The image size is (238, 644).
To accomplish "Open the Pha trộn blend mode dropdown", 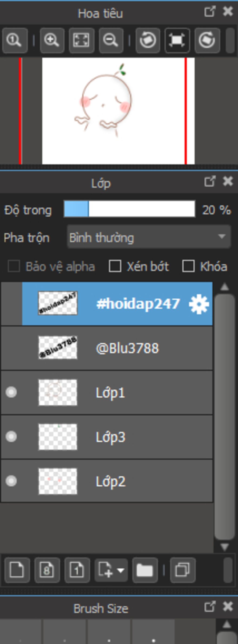I will tap(149, 237).
